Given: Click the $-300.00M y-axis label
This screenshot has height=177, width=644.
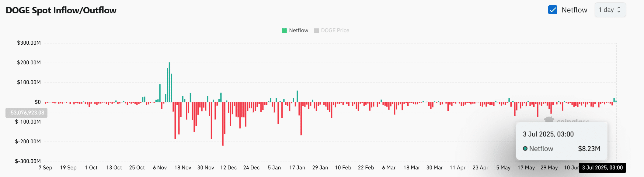Looking at the screenshot, I should [28, 161].
